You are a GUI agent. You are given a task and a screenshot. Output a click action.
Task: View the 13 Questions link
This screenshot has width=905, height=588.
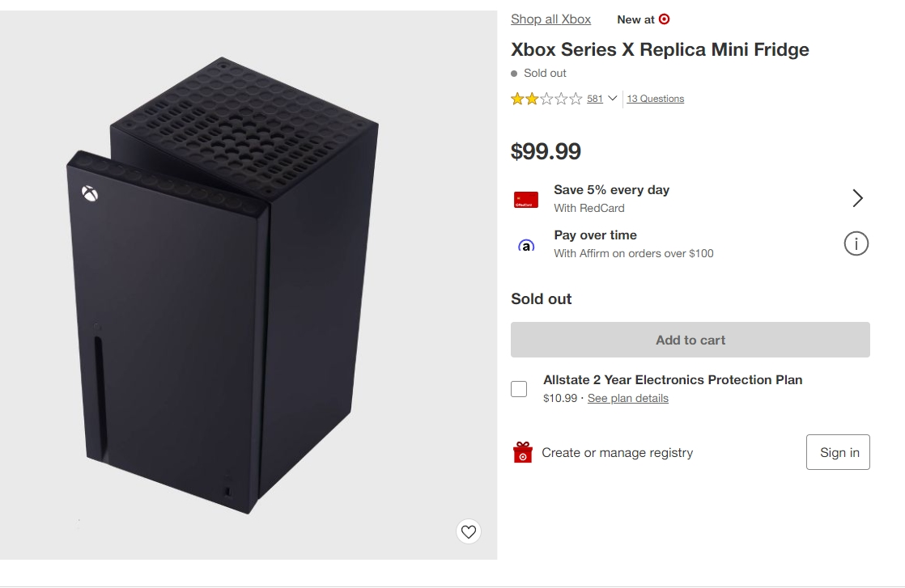coord(656,98)
